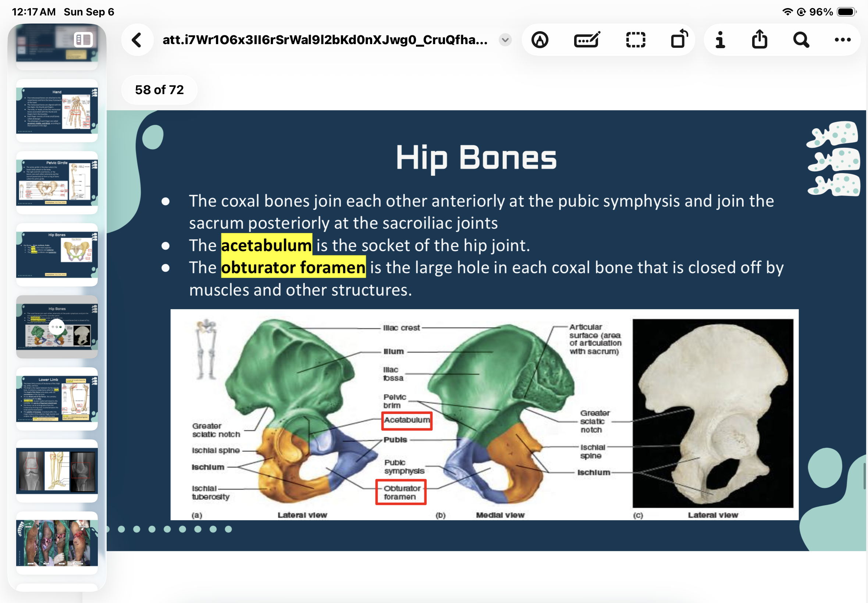The height and width of the screenshot is (603, 868).
Task: Open the search magnifier
Action: click(801, 40)
